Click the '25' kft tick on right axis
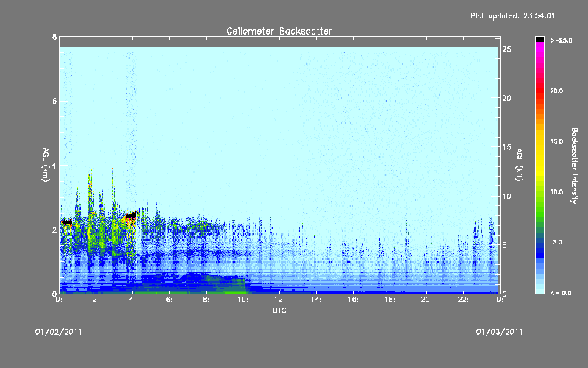The width and height of the screenshot is (588, 368). [x=507, y=49]
